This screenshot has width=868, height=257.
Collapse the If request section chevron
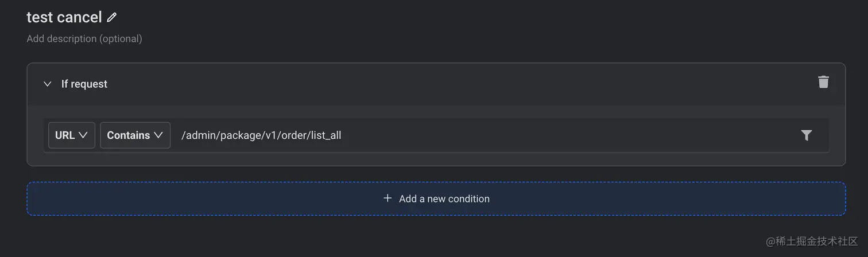[48, 84]
